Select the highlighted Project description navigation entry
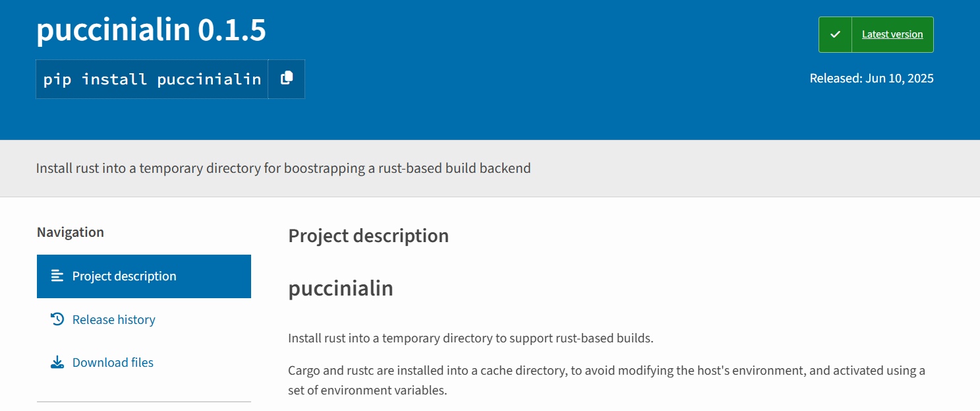 pyautogui.click(x=125, y=276)
